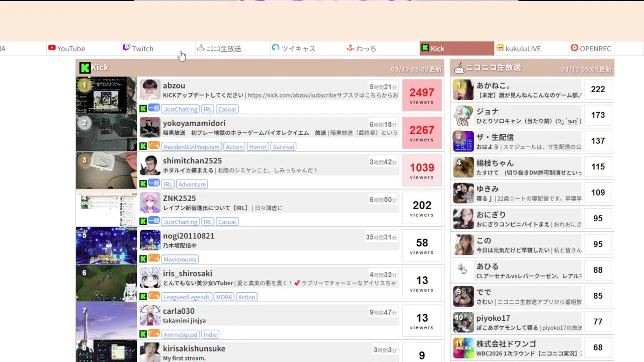Click the ResidentEvilRequiem tag

(x=192, y=147)
